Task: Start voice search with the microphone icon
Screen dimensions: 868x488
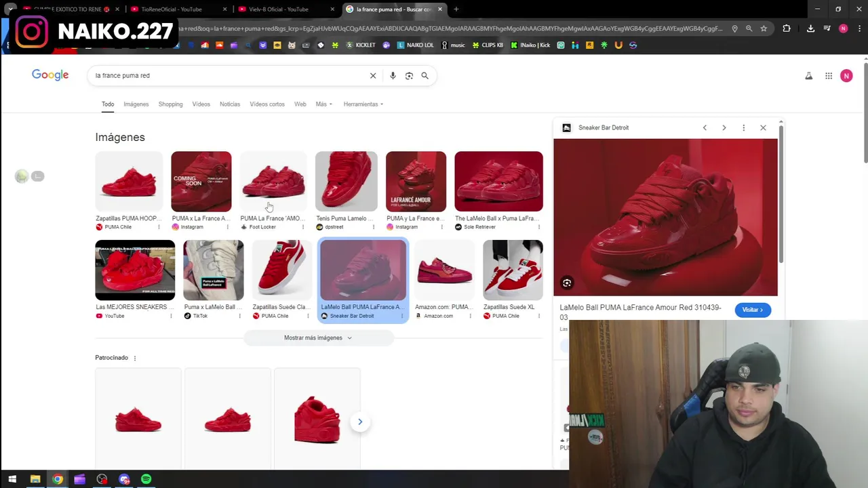Action: pyautogui.click(x=393, y=75)
